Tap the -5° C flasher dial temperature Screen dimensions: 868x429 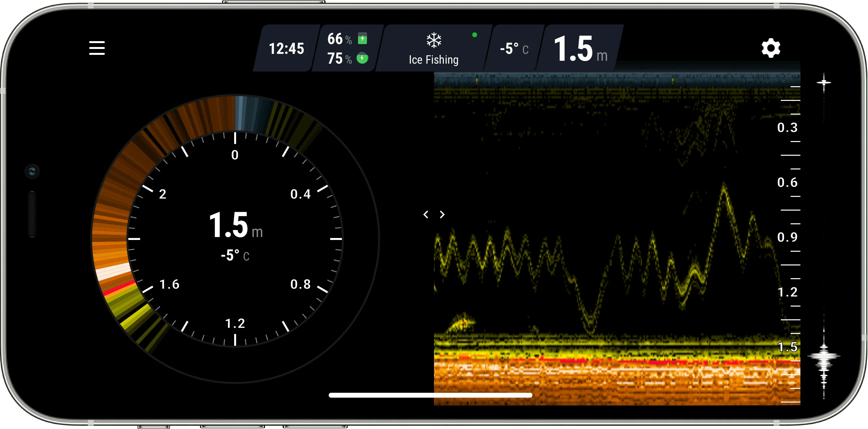pos(235,255)
